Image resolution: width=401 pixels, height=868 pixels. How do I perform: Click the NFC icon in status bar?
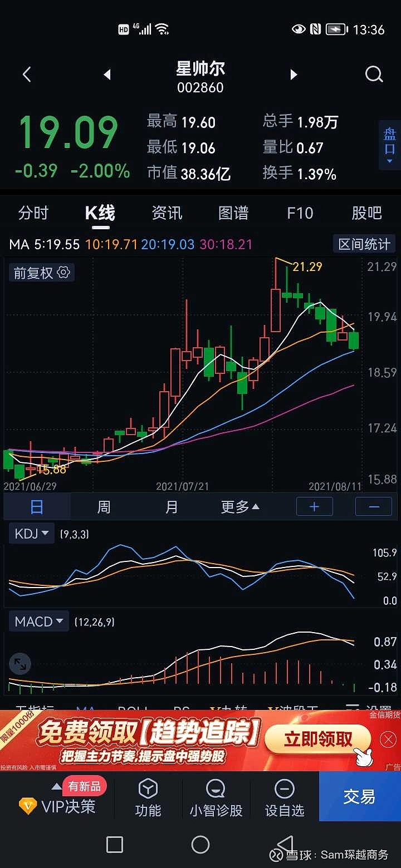(315, 29)
